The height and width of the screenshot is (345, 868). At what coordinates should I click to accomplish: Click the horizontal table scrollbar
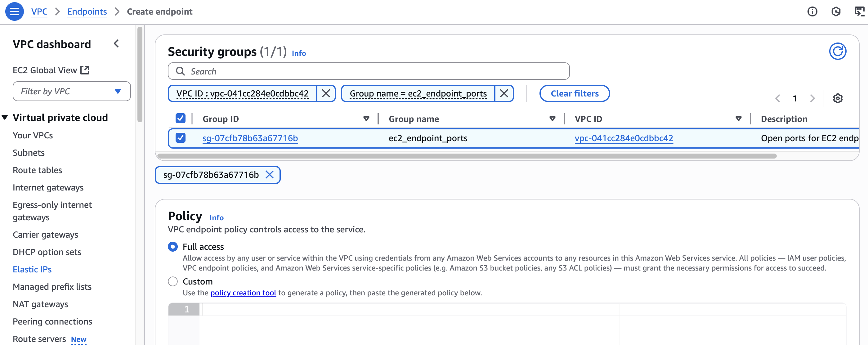click(x=467, y=156)
